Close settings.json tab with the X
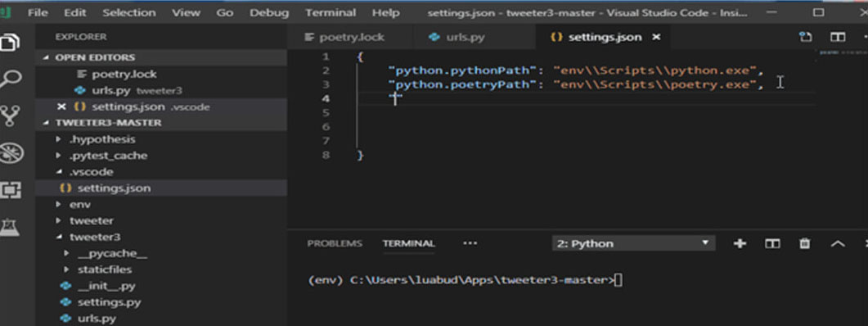The width and height of the screenshot is (868, 326). [656, 37]
